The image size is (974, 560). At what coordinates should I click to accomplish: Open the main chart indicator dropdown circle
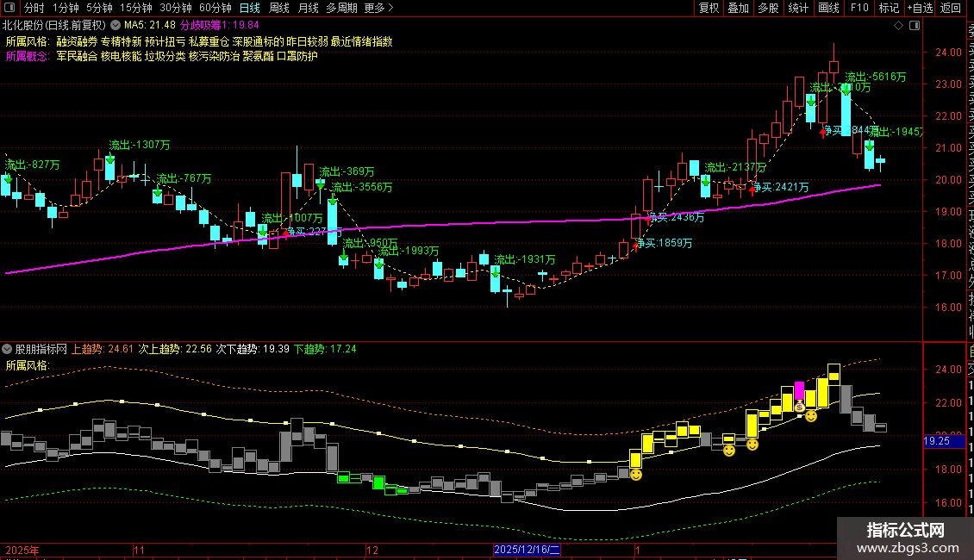pyautogui.click(x=116, y=26)
